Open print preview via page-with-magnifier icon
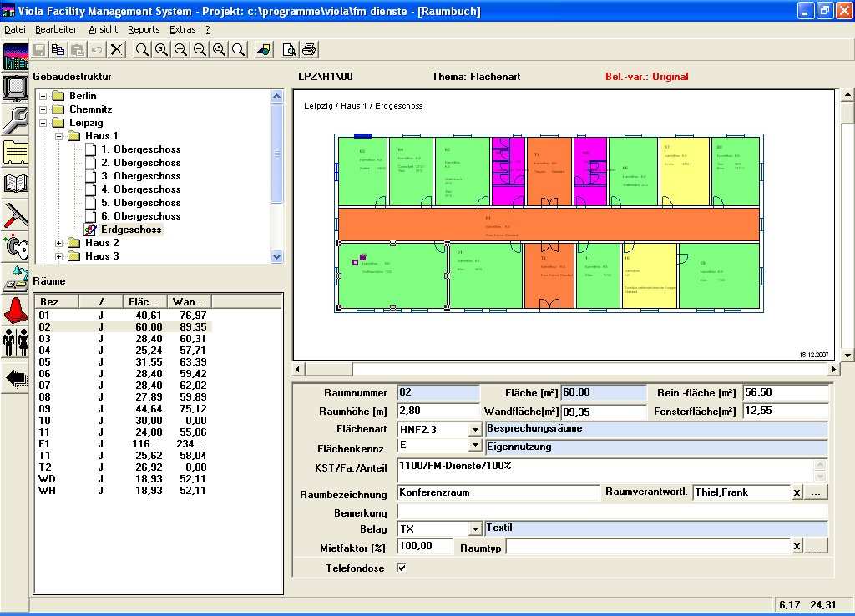Image resolution: width=855 pixels, height=616 pixels. 290,49
